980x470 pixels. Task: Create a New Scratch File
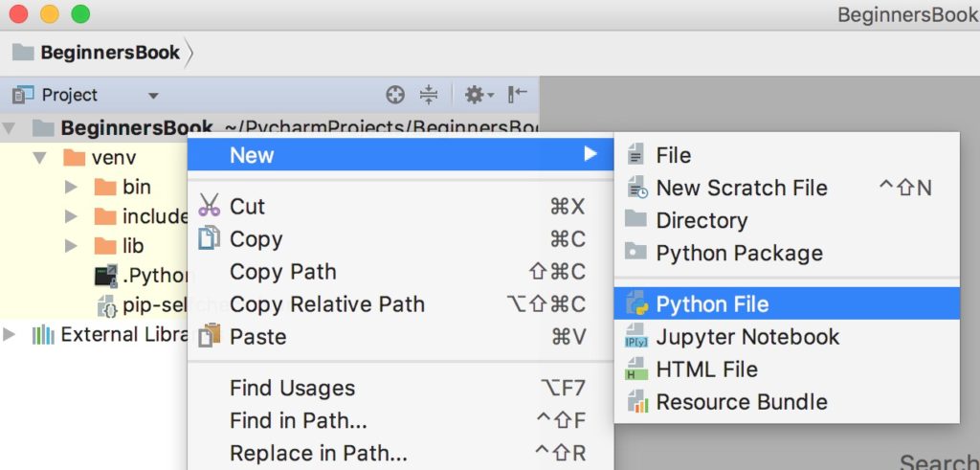(x=787, y=188)
